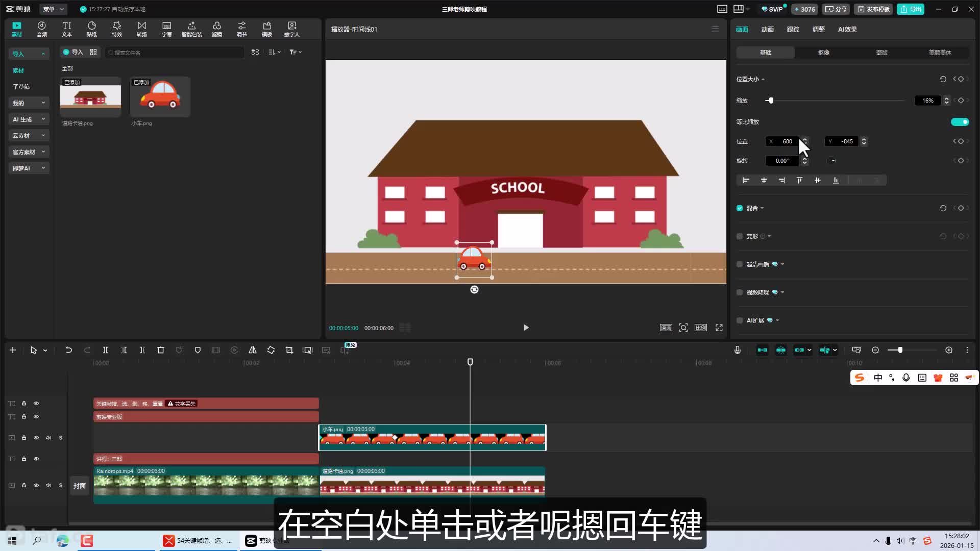Switch to the 动画 animation tab
The height and width of the screenshot is (551, 980).
(x=767, y=29)
